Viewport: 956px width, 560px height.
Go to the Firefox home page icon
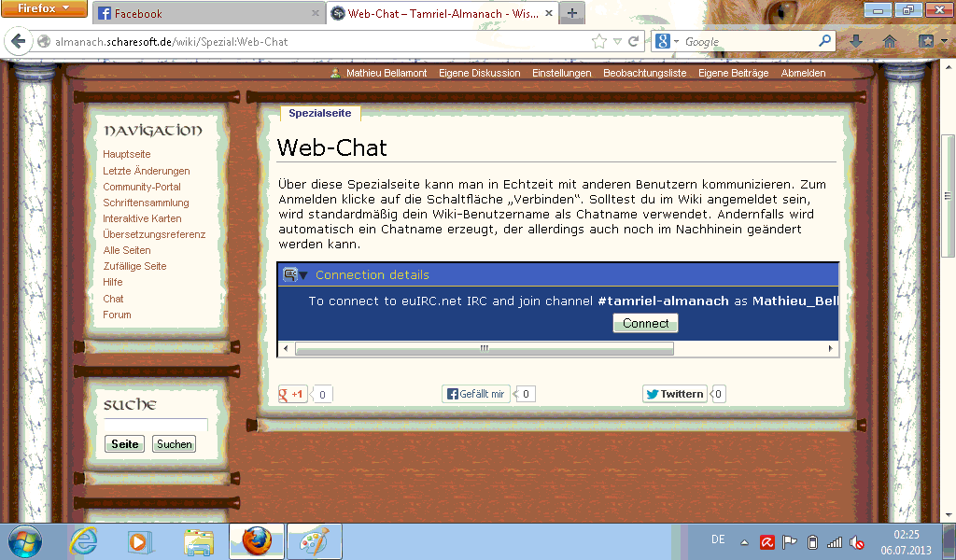pyautogui.click(x=890, y=42)
